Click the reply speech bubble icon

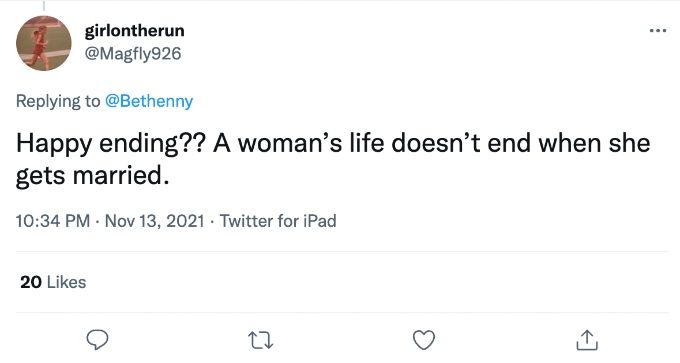click(x=97, y=340)
